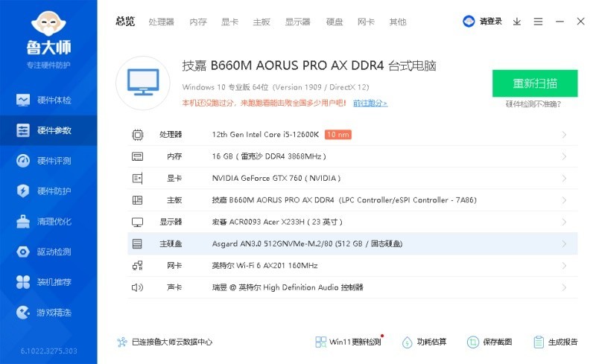The width and height of the screenshot is (596, 364).
Task: Click the Acer X233H monitor text
Action: pyautogui.click(x=277, y=222)
